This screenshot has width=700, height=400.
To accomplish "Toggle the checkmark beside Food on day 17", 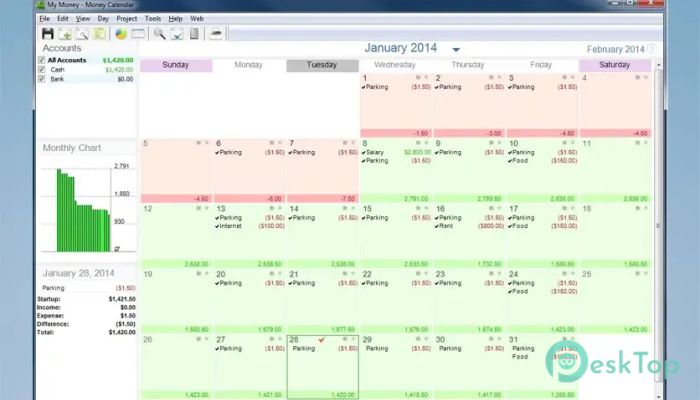I will point(510,226).
